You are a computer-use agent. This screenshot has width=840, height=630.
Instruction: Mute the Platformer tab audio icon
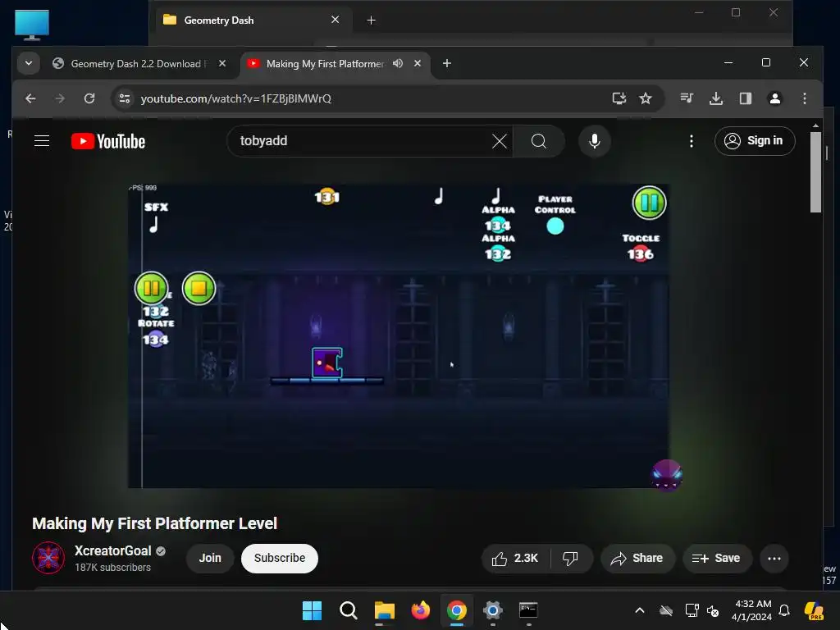[x=398, y=63]
